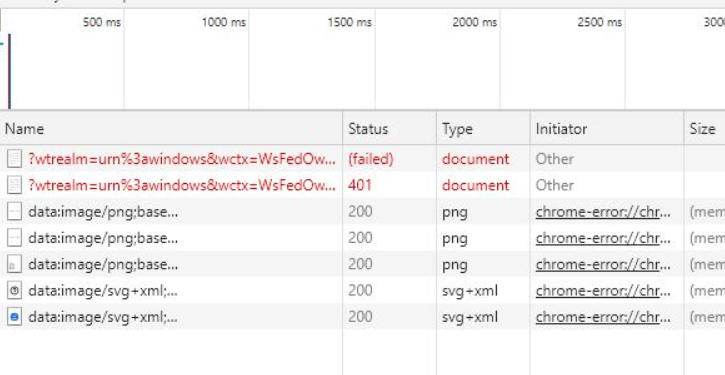Image resolution: width=725 pixels, height=375 pixels.
Task: Open the chrome-error initiator link of the question-mark svg row
Action: click(x=603, y=291)
